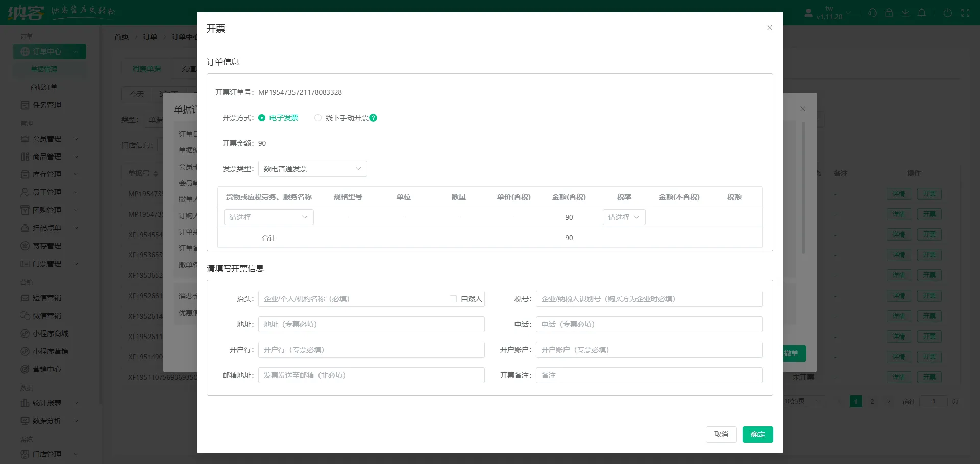980x464 pixels.
Task: Open the 发票类型 dropdown showing 数电普通发票
Action: coord(312,169)
